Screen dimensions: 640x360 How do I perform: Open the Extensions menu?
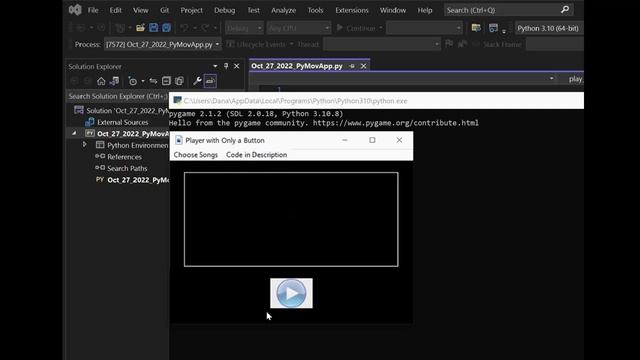click(351, 10)
